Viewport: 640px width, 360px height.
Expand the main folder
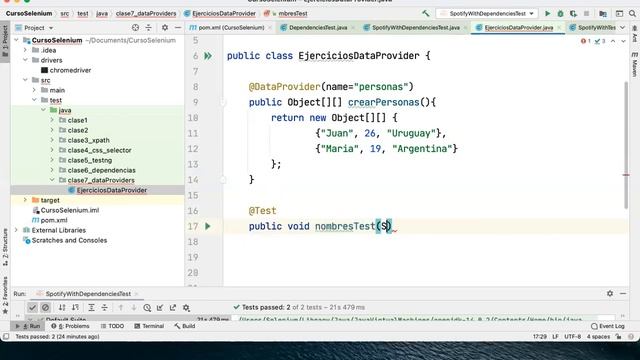pos(34,90)
